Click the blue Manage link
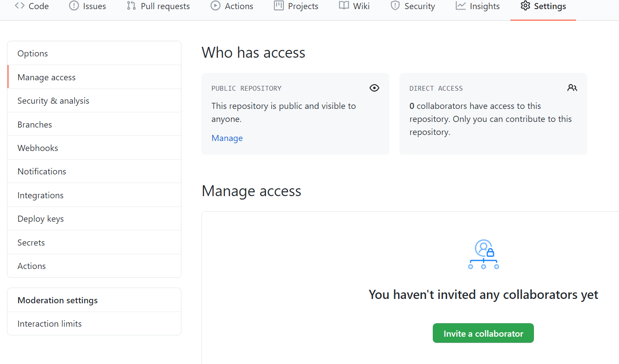The width and height of the screenshot is (619, 364). coord(227,138)
